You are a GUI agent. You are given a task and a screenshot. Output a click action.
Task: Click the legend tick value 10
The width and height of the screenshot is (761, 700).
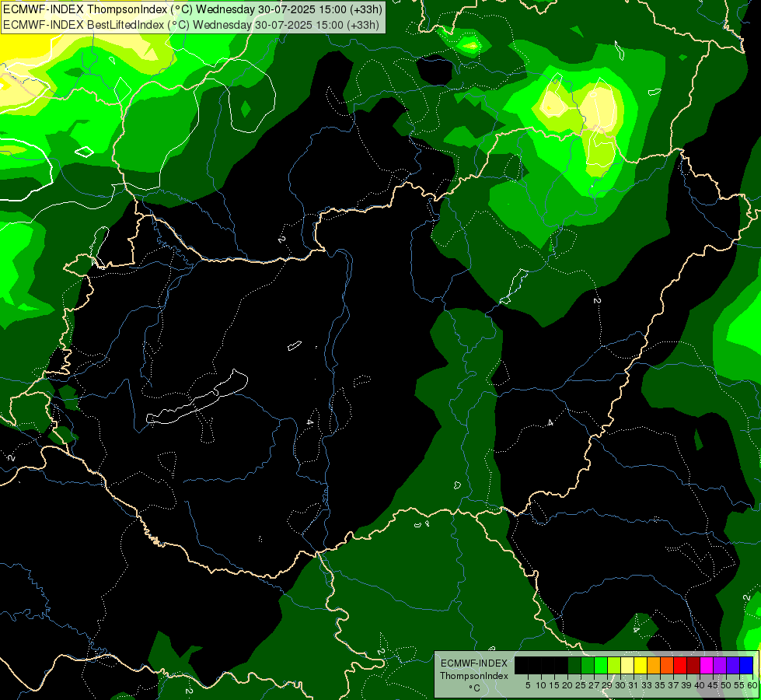[541, 685]
